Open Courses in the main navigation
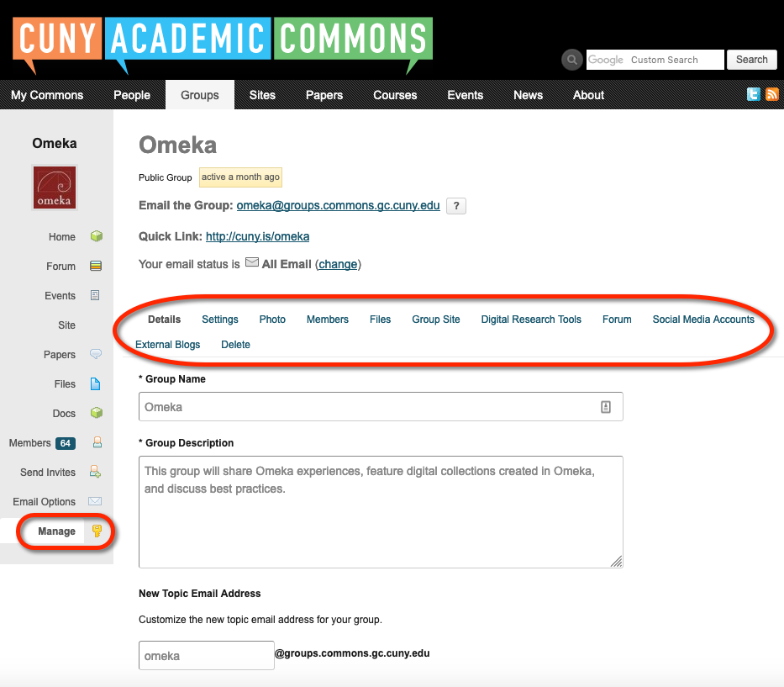The image size is (784, 687). pyautogui.click(x=395, y=95)
